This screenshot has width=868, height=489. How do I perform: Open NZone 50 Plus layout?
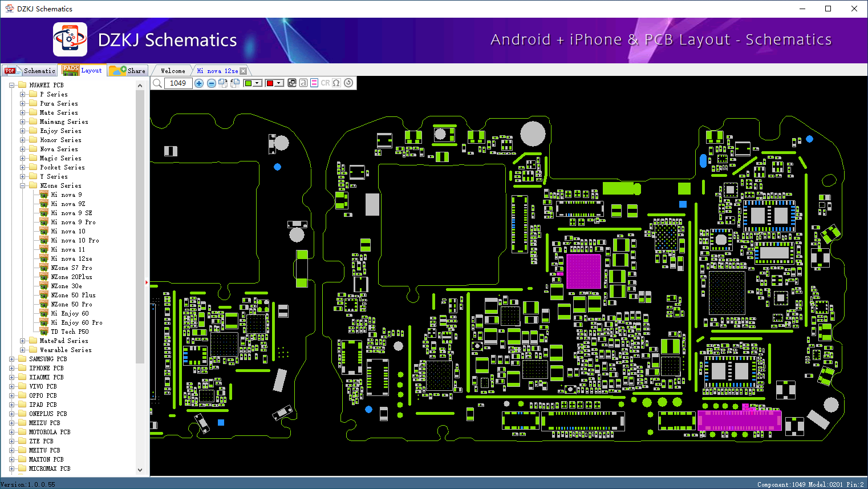[73, 295]
